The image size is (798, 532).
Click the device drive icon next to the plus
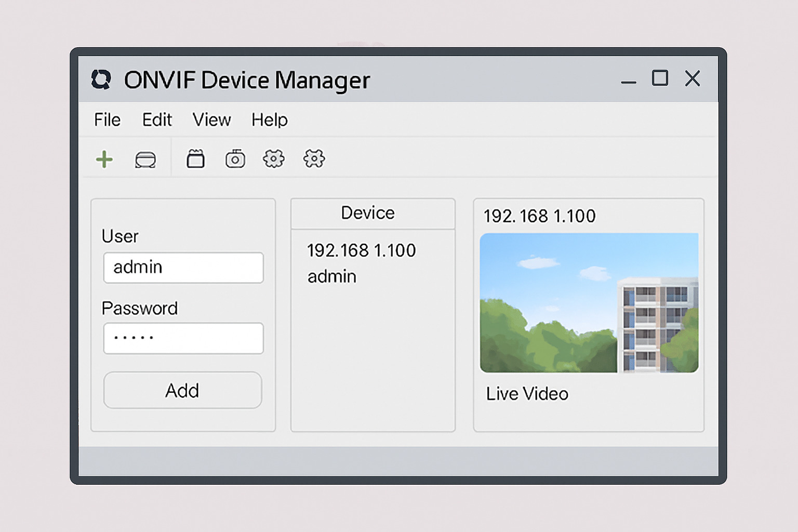(x=145, y=159)
